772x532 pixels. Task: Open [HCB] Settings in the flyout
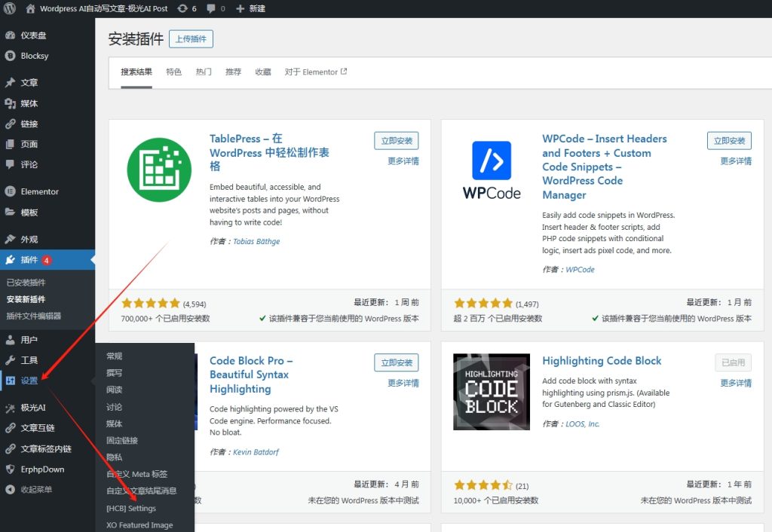(131, 508)
